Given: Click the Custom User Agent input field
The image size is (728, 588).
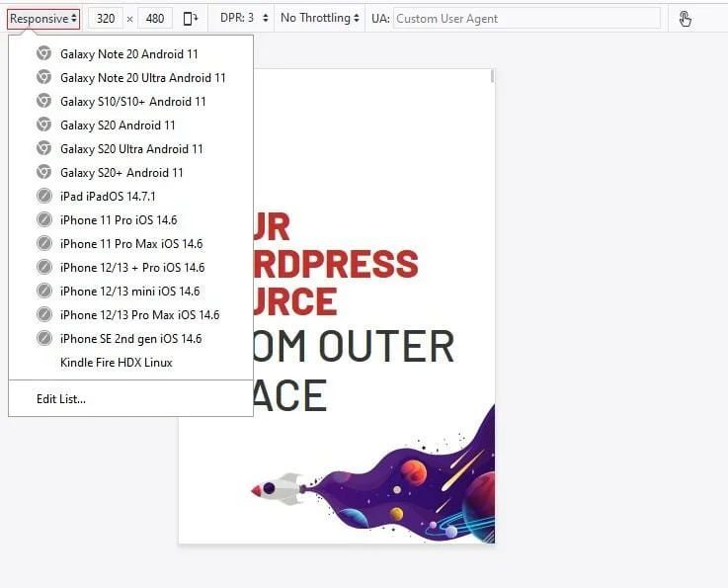Looking at the screenshot, I should (526, 19).
